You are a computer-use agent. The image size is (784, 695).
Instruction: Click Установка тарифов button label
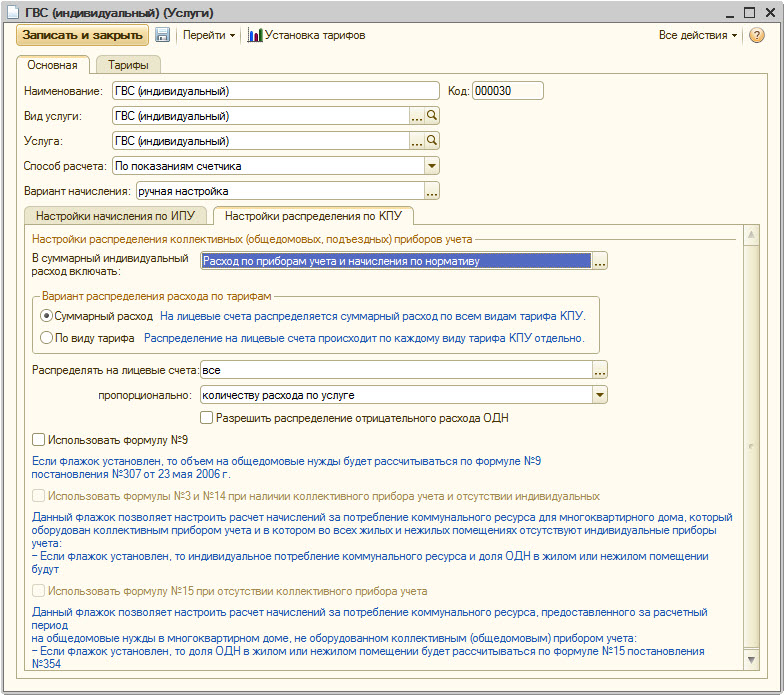click(x=315, y=35)
